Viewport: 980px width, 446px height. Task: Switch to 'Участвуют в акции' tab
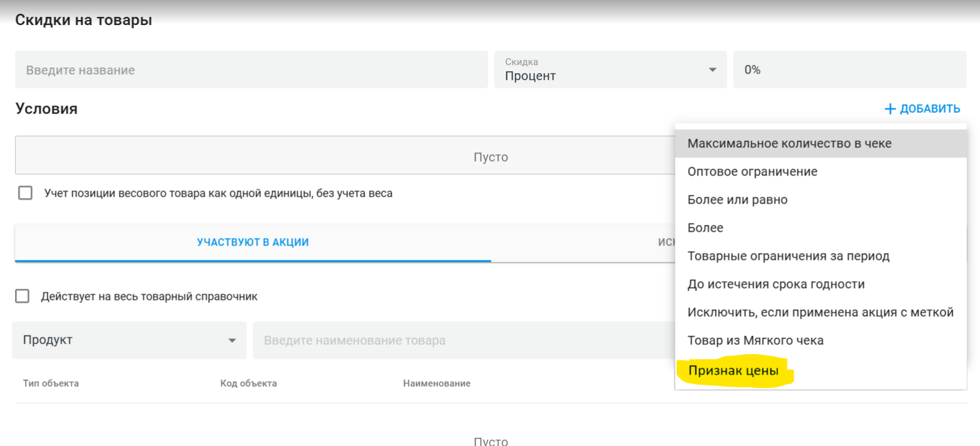point(252,242)
